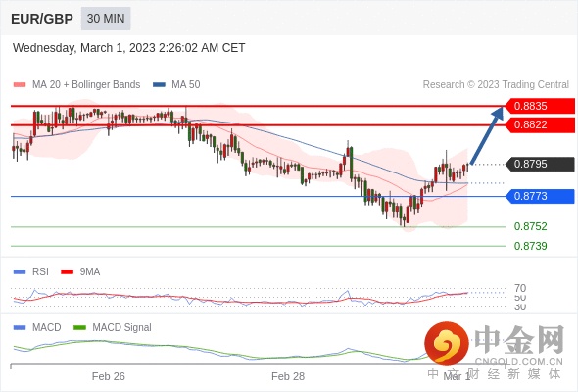The image size is (578, 392).
Task: Click the 'RSI' legend label
Action: (40, 271)
